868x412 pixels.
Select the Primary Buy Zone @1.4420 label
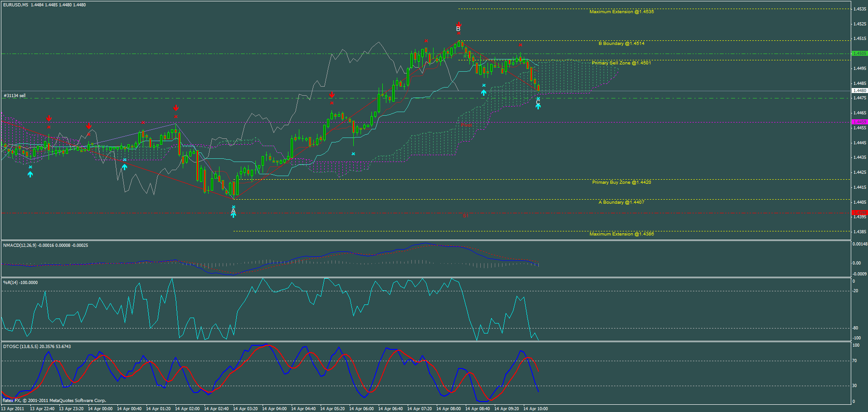click(621, 182)
